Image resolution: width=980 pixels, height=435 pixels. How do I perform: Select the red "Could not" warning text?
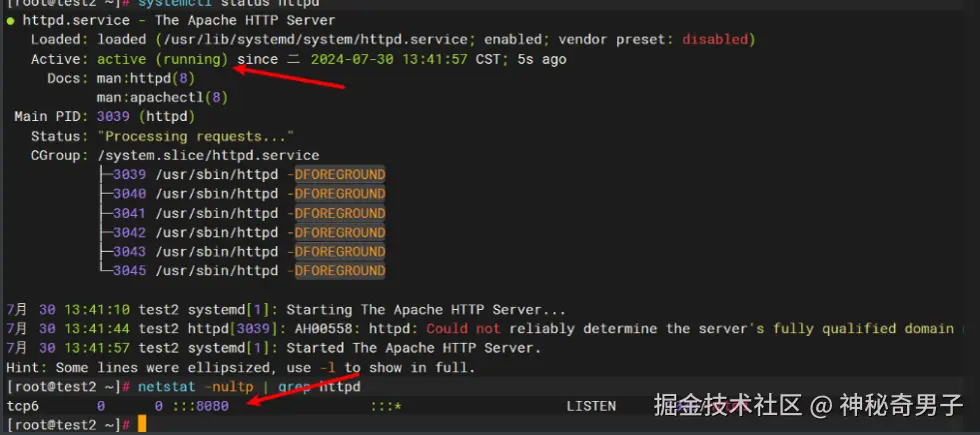click(464, 329)
